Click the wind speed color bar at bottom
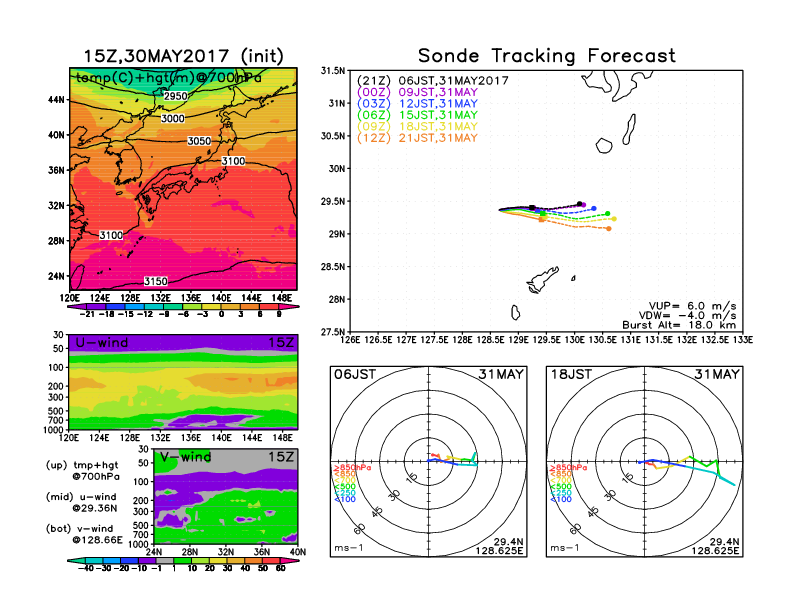The image size is (792, 612). (183, 561)
